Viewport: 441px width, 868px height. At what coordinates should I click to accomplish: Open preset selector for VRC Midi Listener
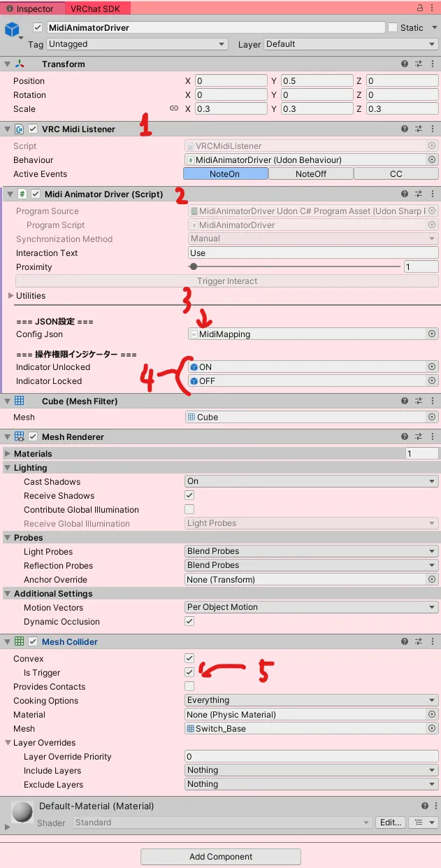[419, 129]
